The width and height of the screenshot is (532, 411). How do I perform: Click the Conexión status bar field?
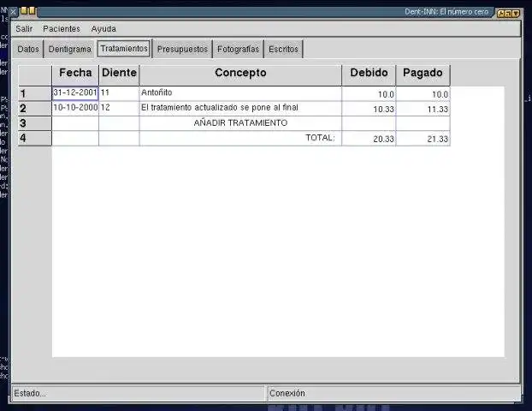(x=393, y=393)
